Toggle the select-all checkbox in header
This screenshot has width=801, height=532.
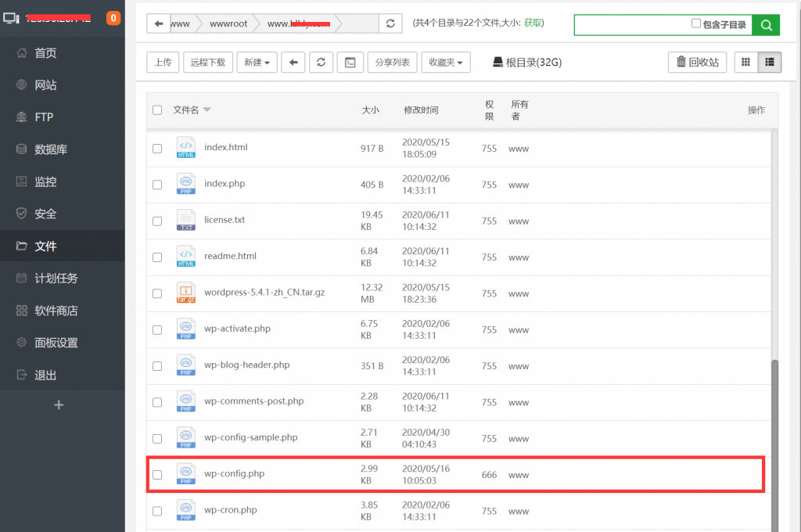[157, 110]
